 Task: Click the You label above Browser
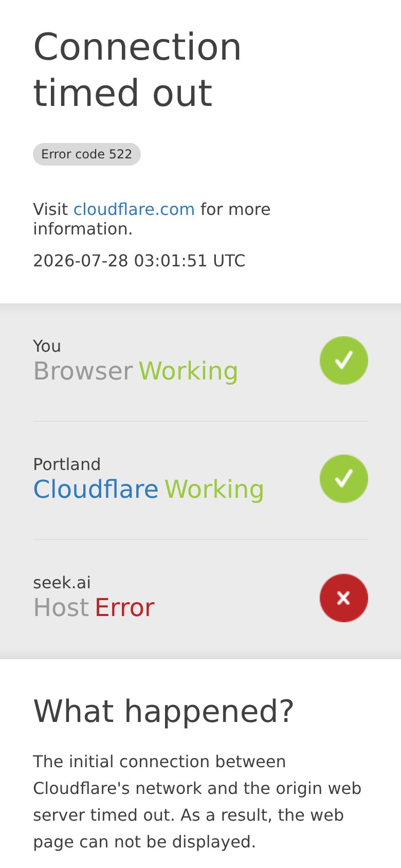tap(47, 346)
